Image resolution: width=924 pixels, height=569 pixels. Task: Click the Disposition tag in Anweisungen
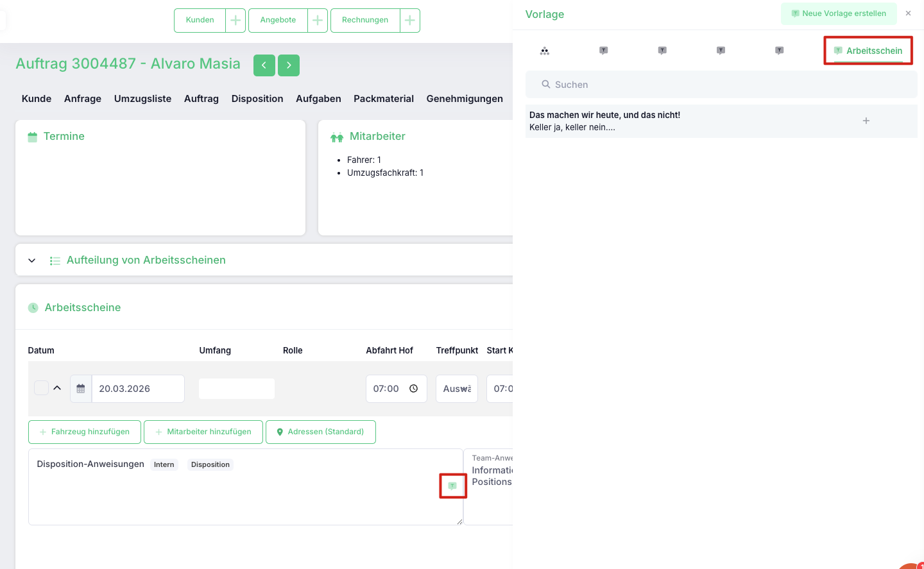coord(210,464)
